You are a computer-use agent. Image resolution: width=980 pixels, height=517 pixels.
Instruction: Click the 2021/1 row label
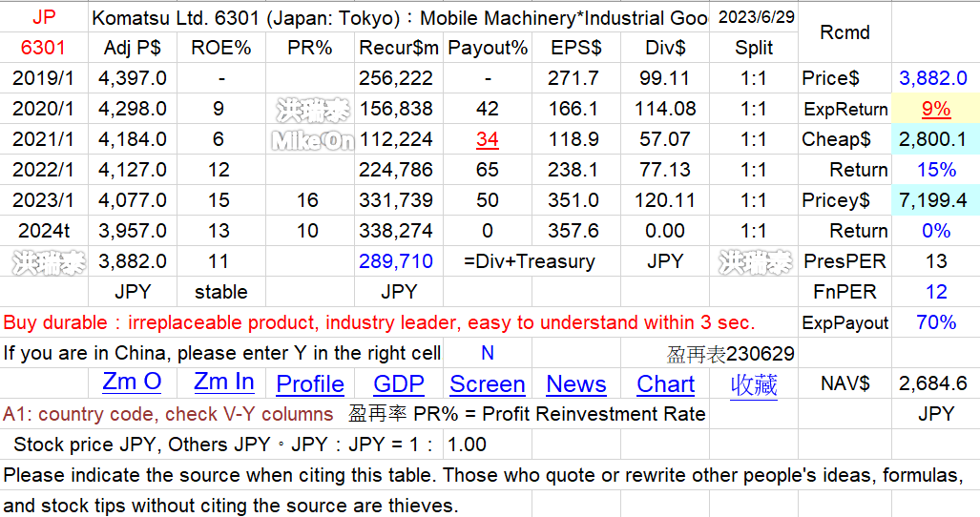pos(44,139)
